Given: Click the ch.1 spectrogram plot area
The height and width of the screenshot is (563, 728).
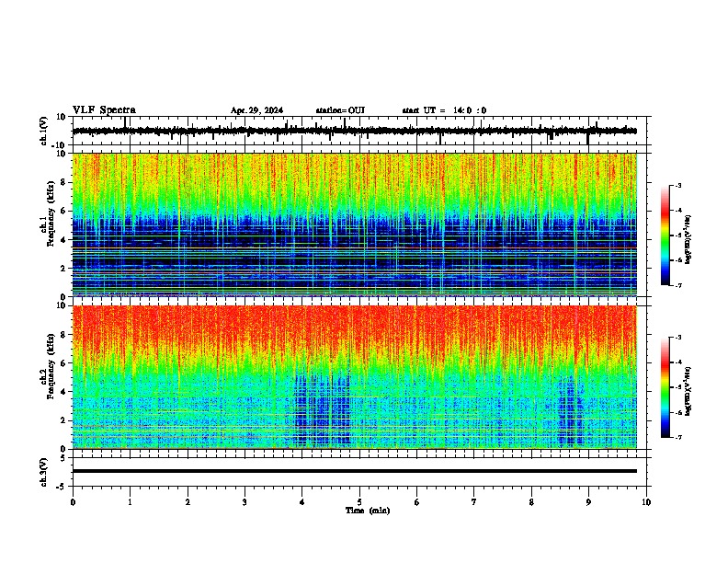Looking at the screenshot, I should point(355,224).
